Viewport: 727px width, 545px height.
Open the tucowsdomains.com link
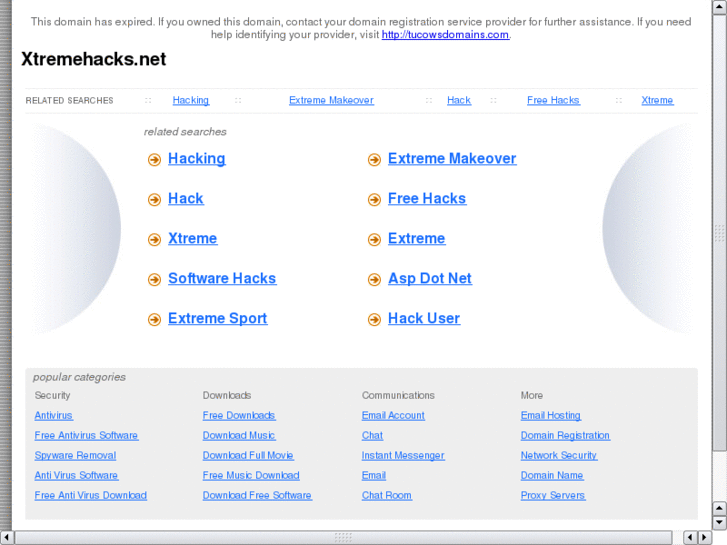[x=445, y=35]
